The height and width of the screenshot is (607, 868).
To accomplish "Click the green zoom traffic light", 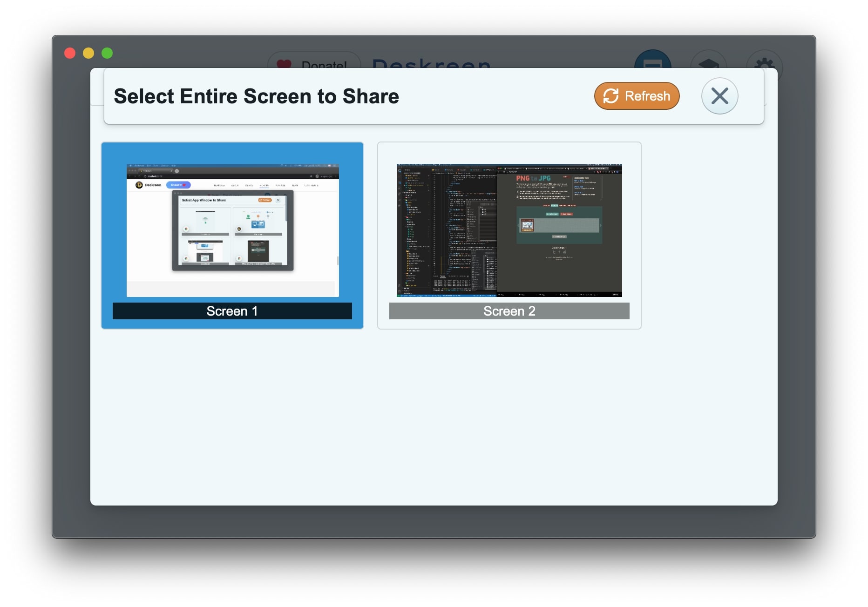I will (107, 53).
